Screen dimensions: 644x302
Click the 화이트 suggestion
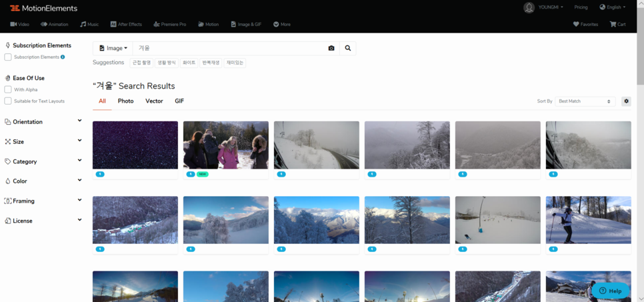[189, 63]
